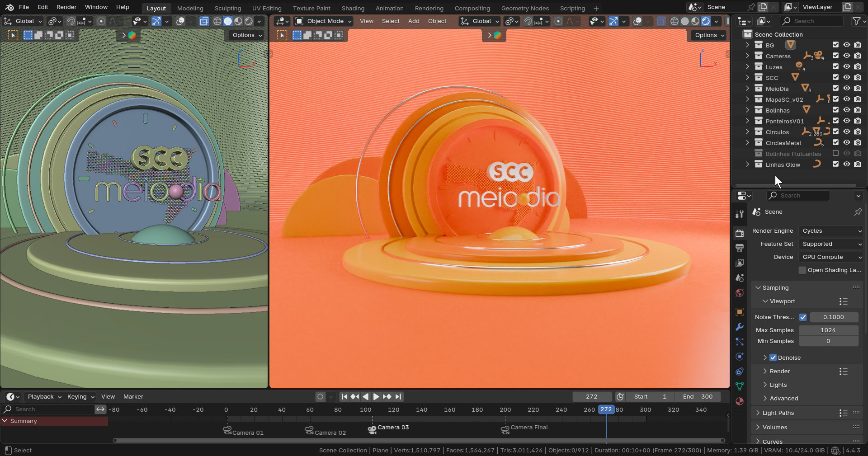Open the Add menu in viewport header

point(414,21)
